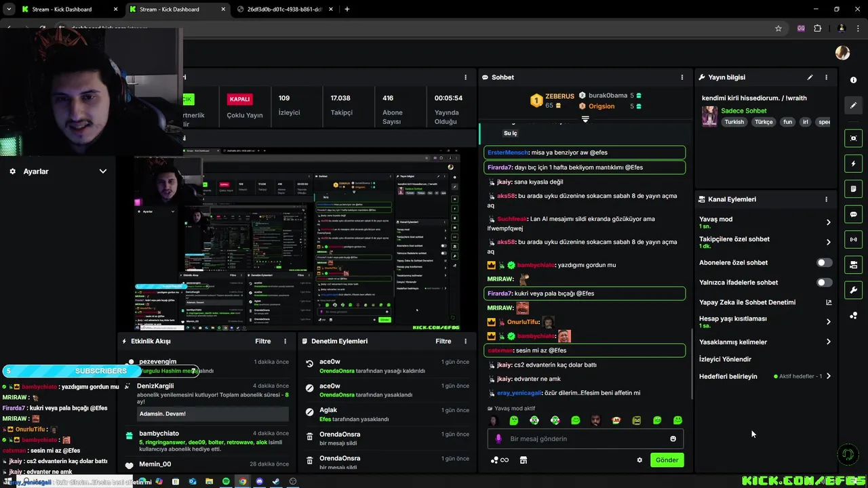This screenshot has width=868, height=488.
Task: Open Spotify from the taskbar
Action: [x=226, y=481]
